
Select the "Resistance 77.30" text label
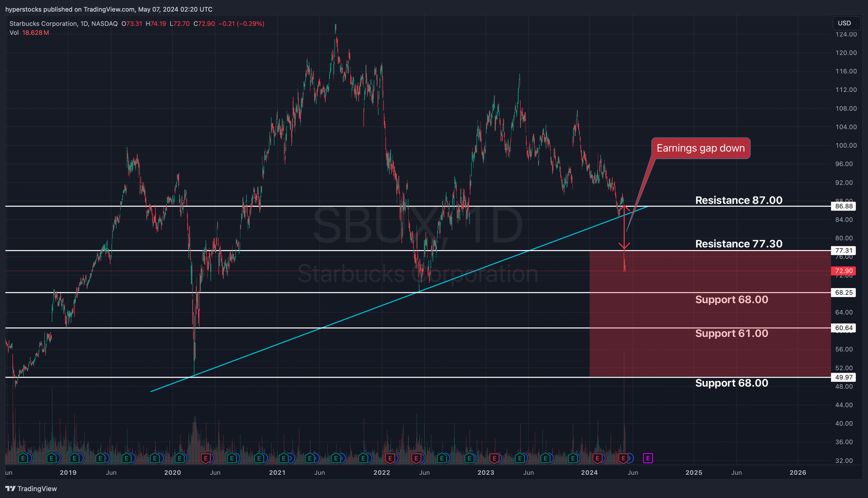point(738,244)
